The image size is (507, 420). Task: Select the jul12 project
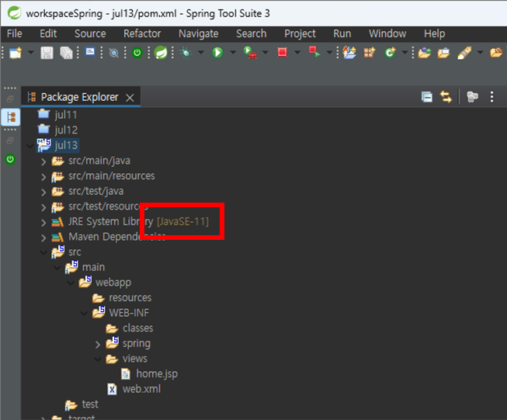[x=66, y=130]
